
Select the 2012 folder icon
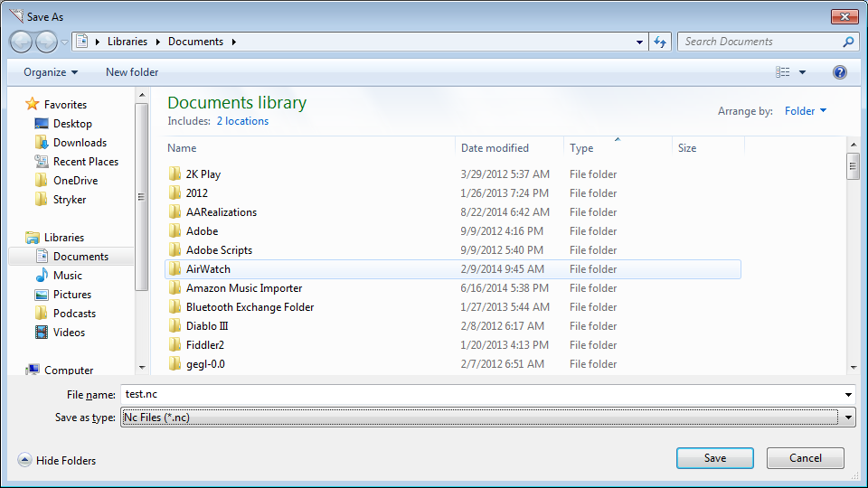175,193
